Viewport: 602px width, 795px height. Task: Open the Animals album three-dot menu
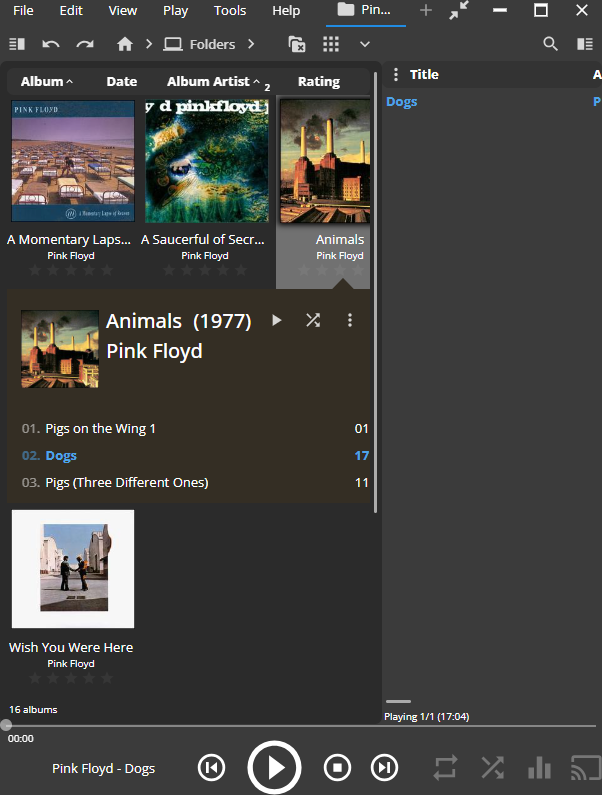click(x=350, y=320)
